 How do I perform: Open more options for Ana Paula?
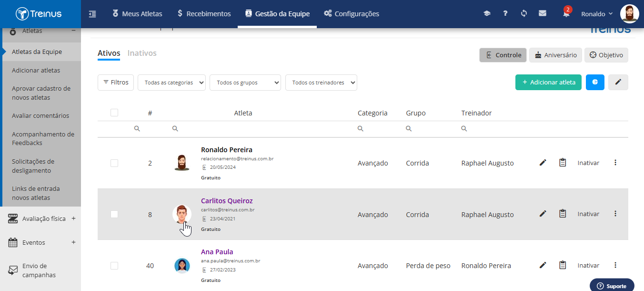615,265
